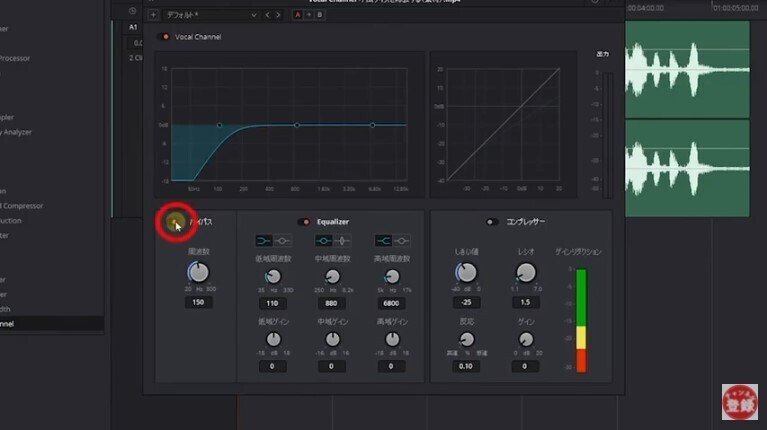The width and height of the screenshot is (767, 430).
Task: Open the デフォルト preset dropdown
Action: point(211,15)
